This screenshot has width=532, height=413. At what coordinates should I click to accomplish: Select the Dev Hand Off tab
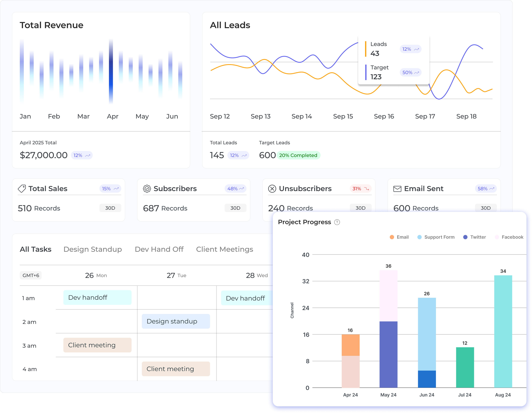coord(159,249)
